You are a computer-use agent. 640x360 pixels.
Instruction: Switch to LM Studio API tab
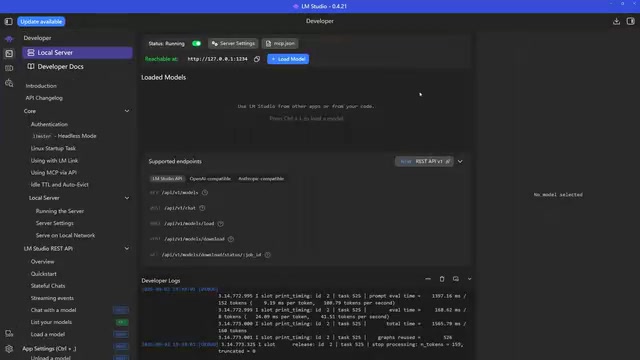click(x=167, y=179)
